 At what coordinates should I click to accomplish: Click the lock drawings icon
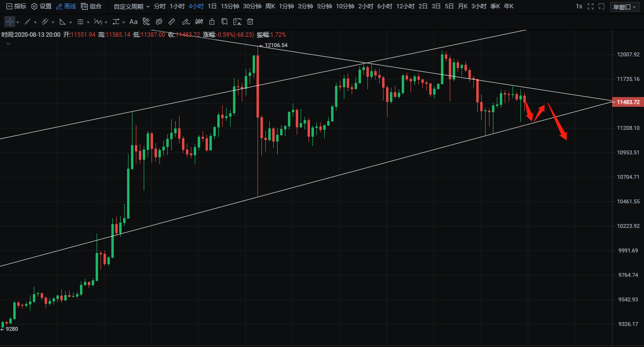(212, 22)
